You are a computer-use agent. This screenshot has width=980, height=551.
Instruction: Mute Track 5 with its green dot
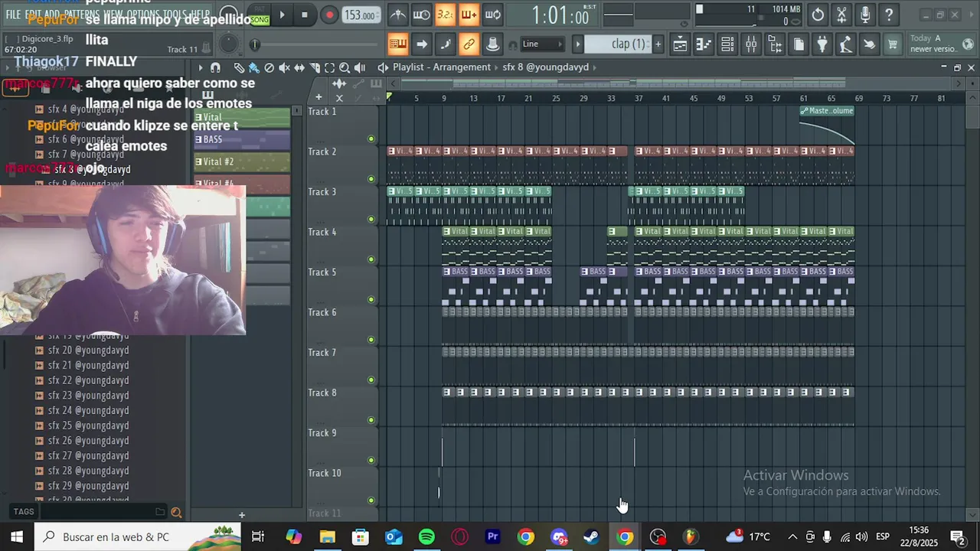(371, 299)
